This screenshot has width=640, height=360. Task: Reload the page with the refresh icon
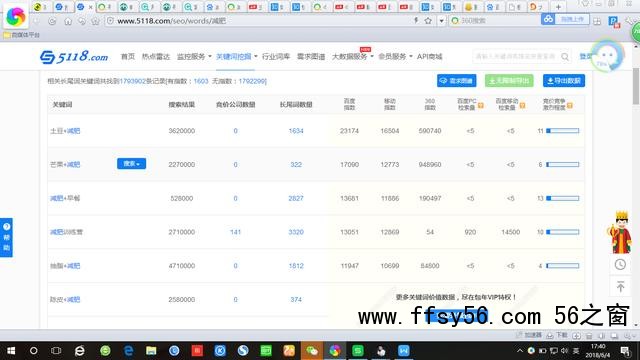tap(52, 21)
